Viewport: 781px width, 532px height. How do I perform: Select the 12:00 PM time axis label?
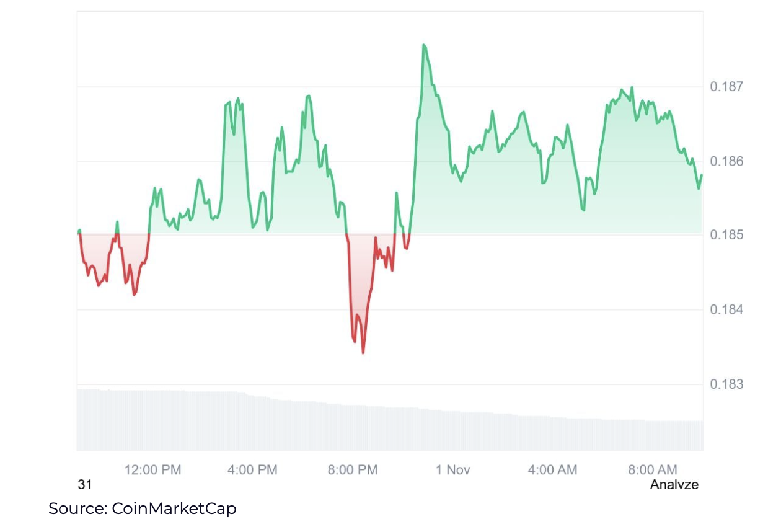pyautogui.click(x=152, y=470)
